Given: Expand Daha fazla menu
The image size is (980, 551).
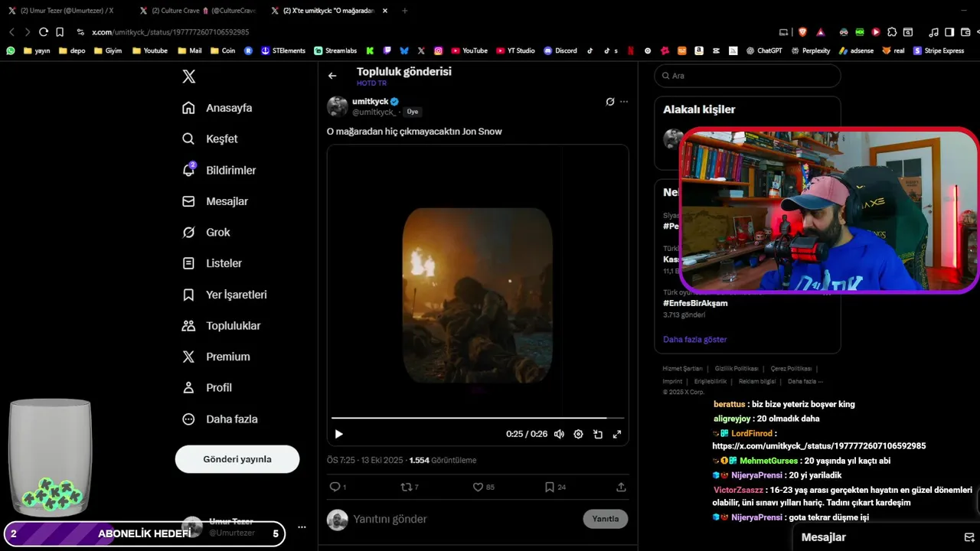Looking at the screenshot, I should coord(220,419).
